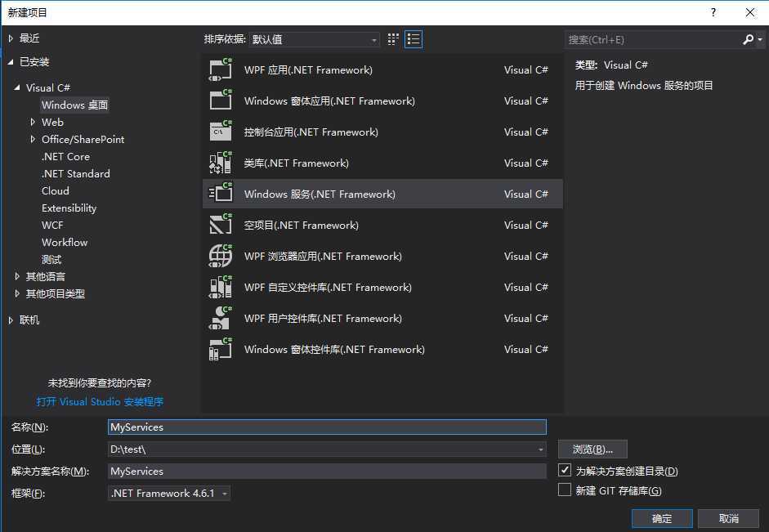
Task: Open the search options dropdown arrow
Action: coord(760,39)
